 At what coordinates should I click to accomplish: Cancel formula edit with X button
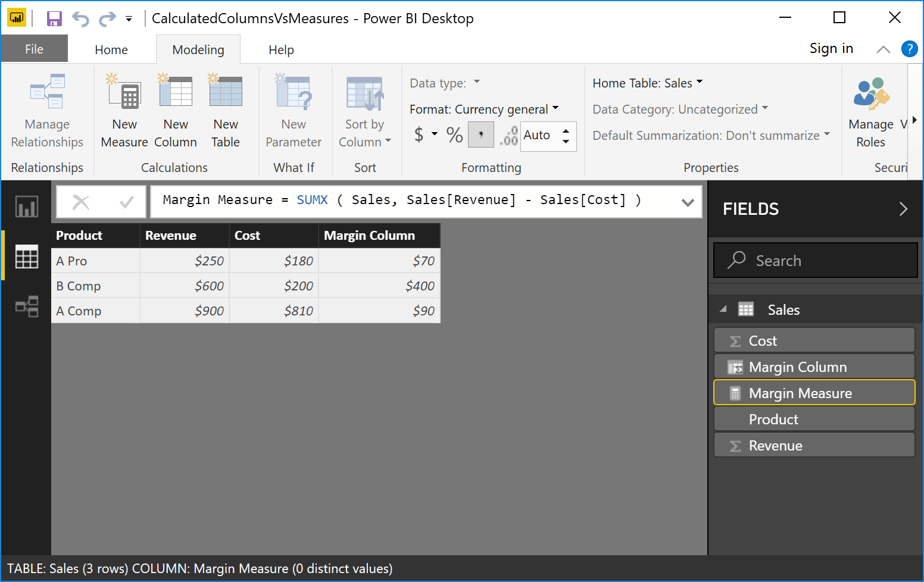81,202
